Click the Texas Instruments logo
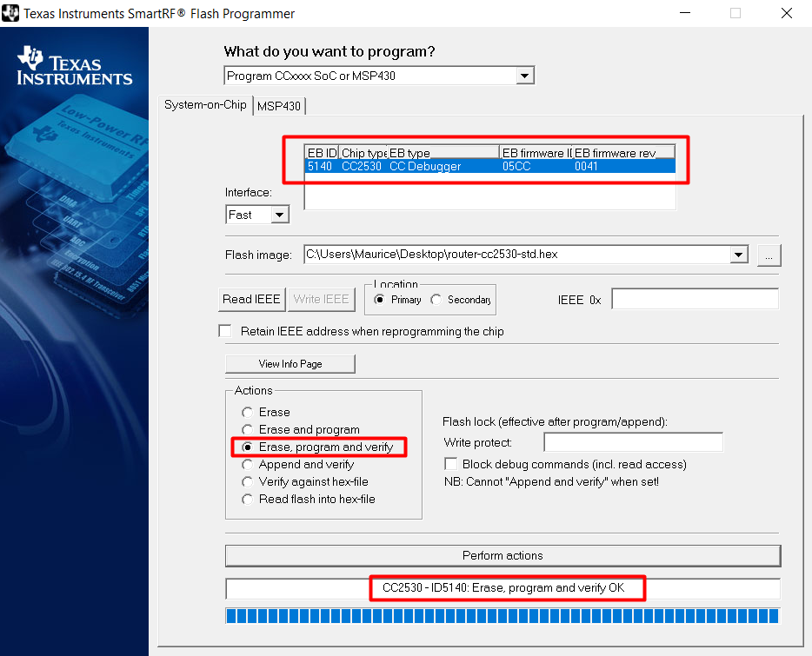Image resolution: width=812 pixels, height=656 pixels. click(75, 66)
